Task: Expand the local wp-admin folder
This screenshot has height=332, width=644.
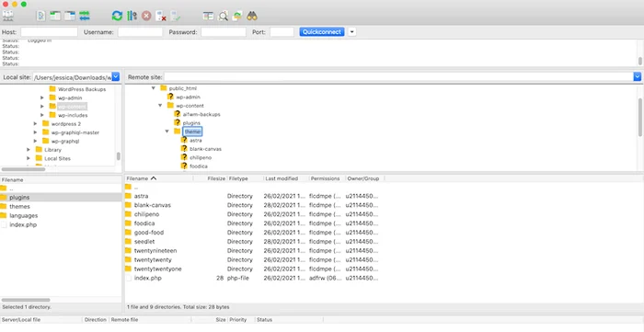Action: tap(42, 97)
